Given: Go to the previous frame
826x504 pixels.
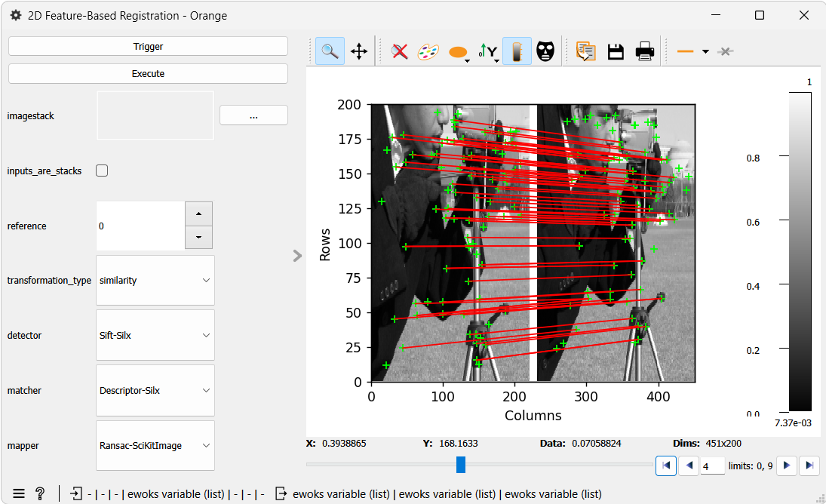Looking at the screenshot, I should tap(689, 466).
